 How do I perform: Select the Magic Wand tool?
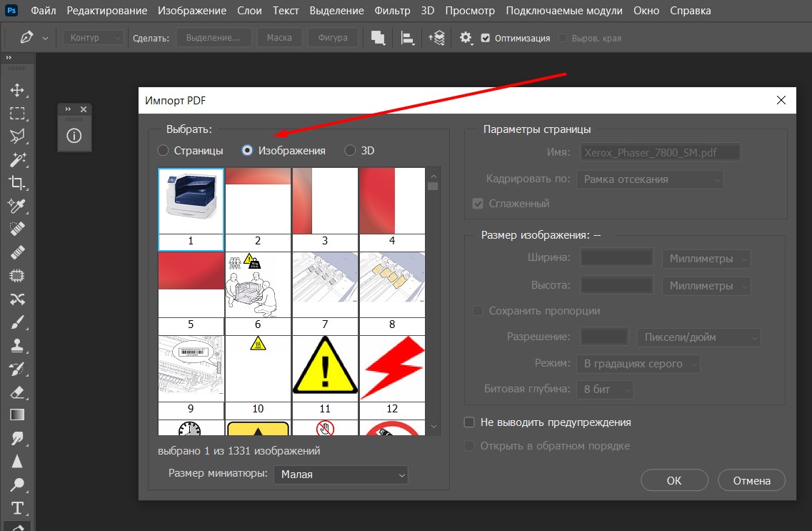(17, 159)
